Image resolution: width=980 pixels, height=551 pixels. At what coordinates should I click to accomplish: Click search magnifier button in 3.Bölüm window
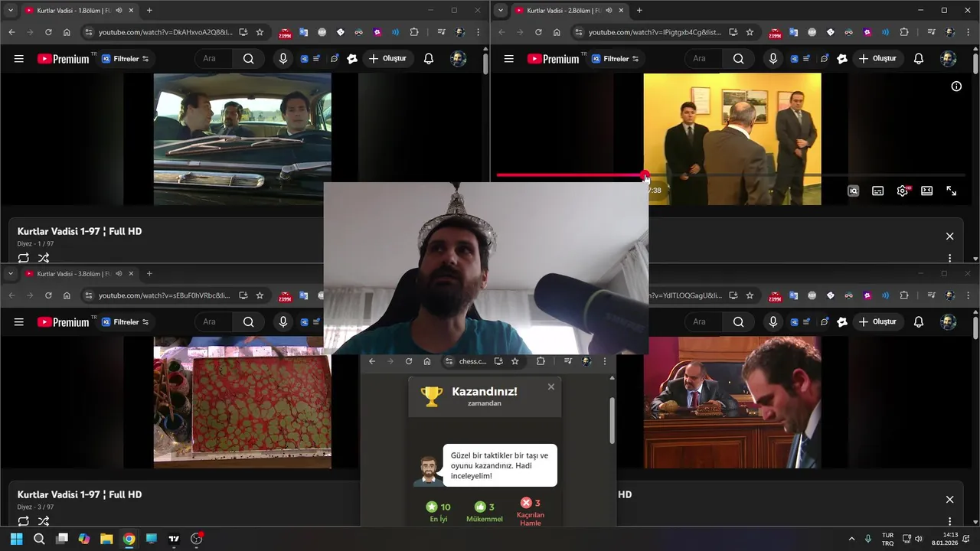point(249,322)
